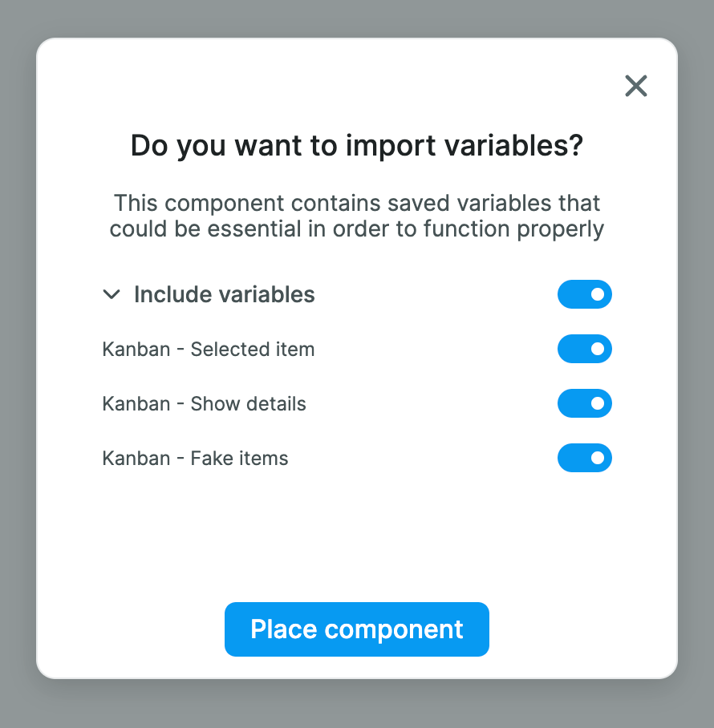Click the white knob of Include variables switch

[598, 294]
